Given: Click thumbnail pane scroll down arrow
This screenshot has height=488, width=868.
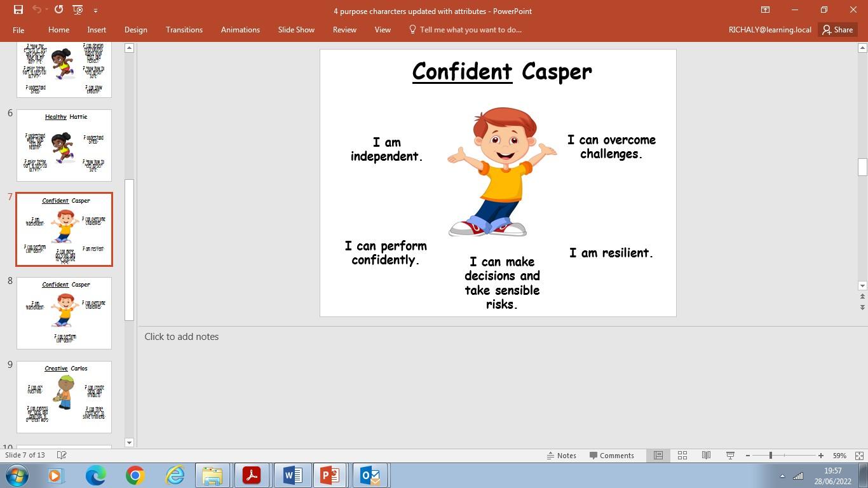Looking at the screenshot, I should [129, 442].
